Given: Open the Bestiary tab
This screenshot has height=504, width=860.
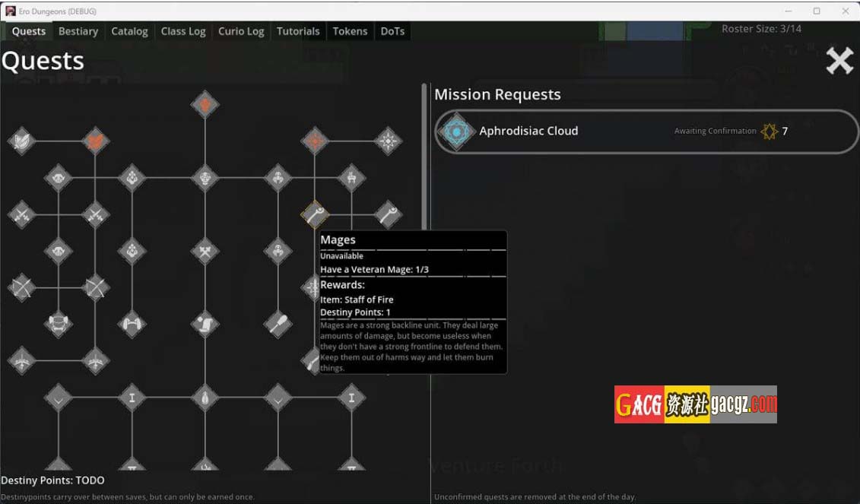Looking at the screenshot, I should [x=78, y=31].
